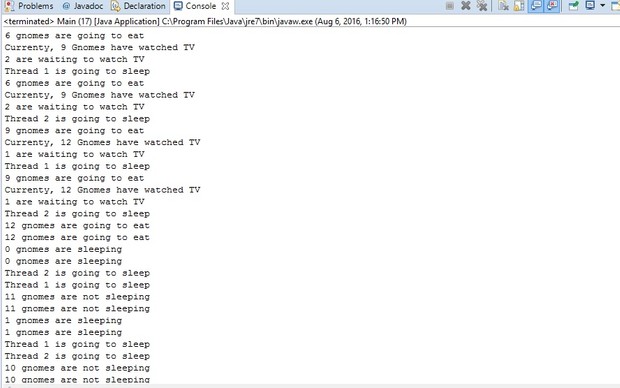Click the terminated Main (17) launch description
The height and width of the screenshot is (388, 620).
[205, 21]
